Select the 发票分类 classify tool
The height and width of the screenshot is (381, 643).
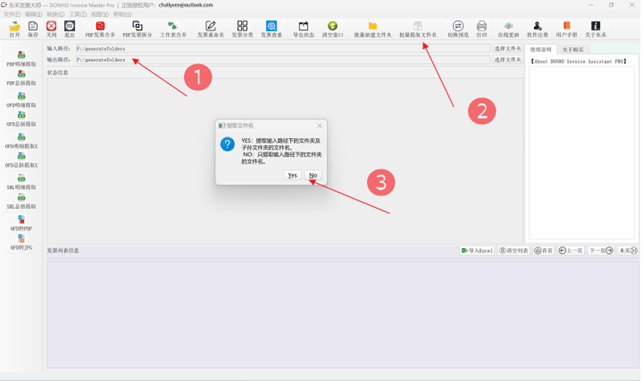coord(242,29)
